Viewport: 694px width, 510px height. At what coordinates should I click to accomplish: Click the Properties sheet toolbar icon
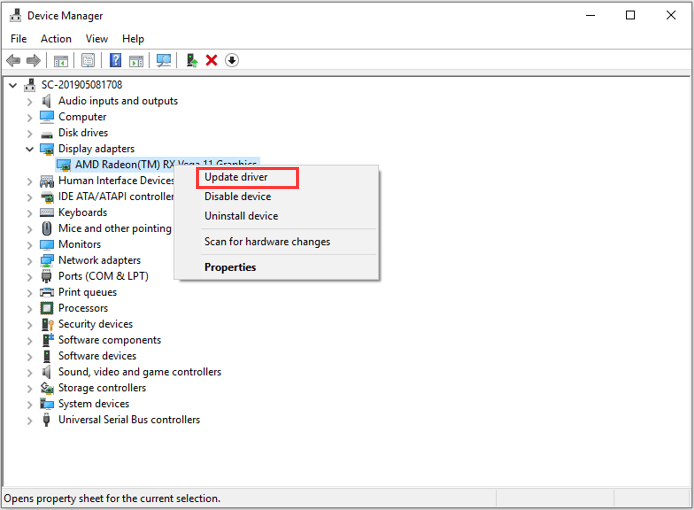tap(88, 60)
